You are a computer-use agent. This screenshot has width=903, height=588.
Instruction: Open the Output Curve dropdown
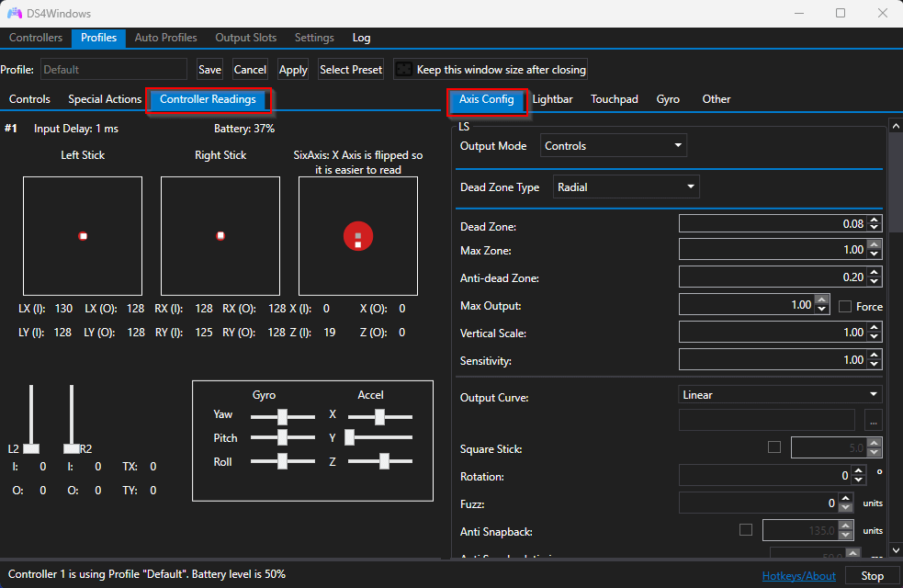(780, 394)
